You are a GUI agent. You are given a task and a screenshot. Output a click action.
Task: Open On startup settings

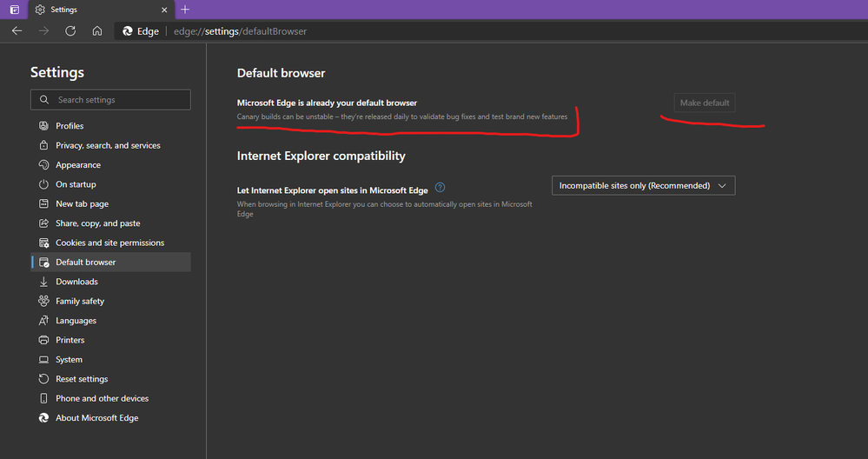110,184
